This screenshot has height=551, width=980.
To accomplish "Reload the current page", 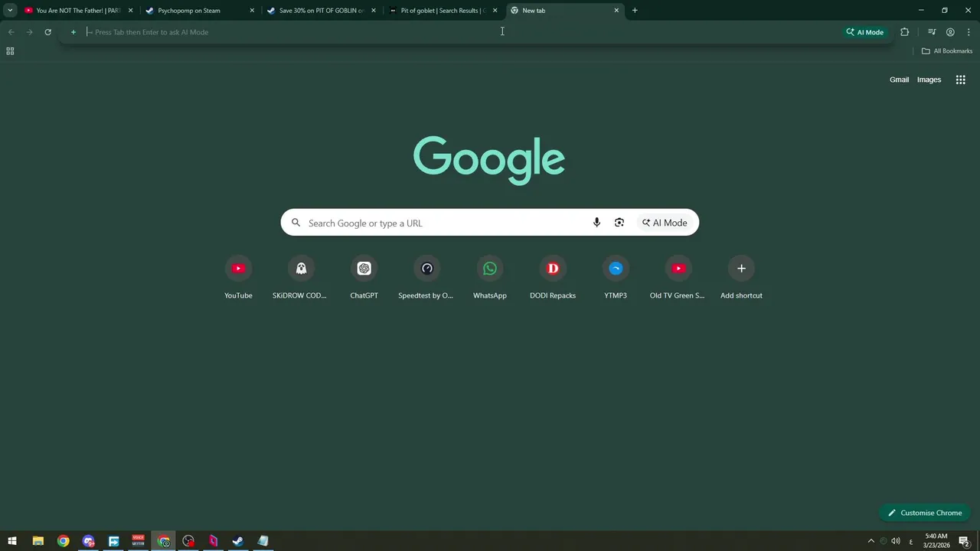I will [x=47, y=32].
